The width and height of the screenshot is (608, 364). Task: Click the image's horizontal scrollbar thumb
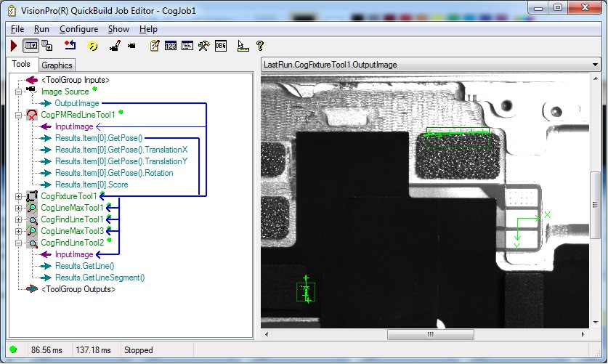[430, 335]
